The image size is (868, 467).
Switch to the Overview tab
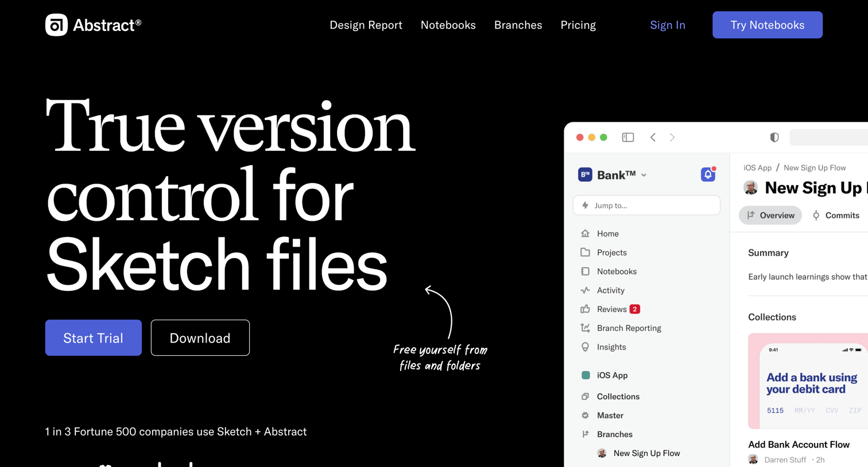(770, 215)
